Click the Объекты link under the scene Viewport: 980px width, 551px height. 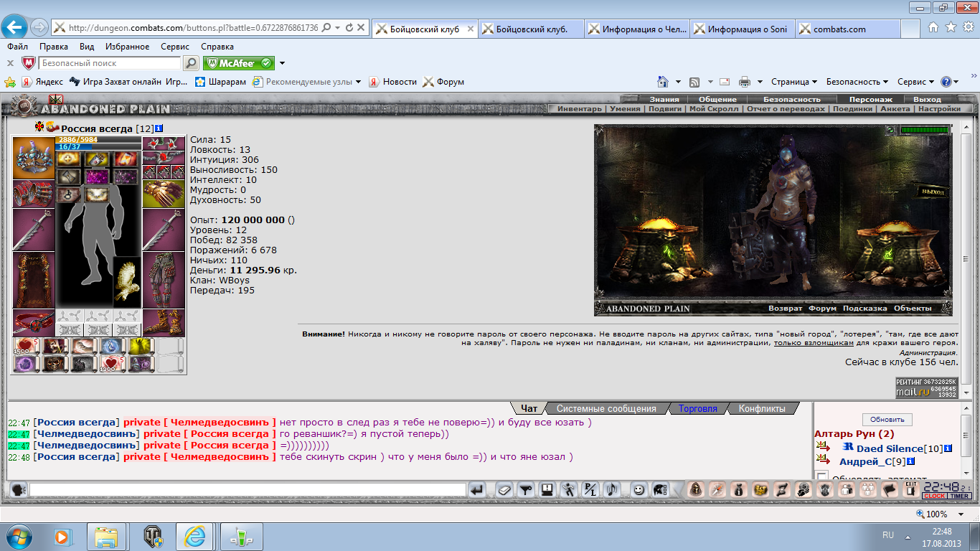click(x=913, y=309)
